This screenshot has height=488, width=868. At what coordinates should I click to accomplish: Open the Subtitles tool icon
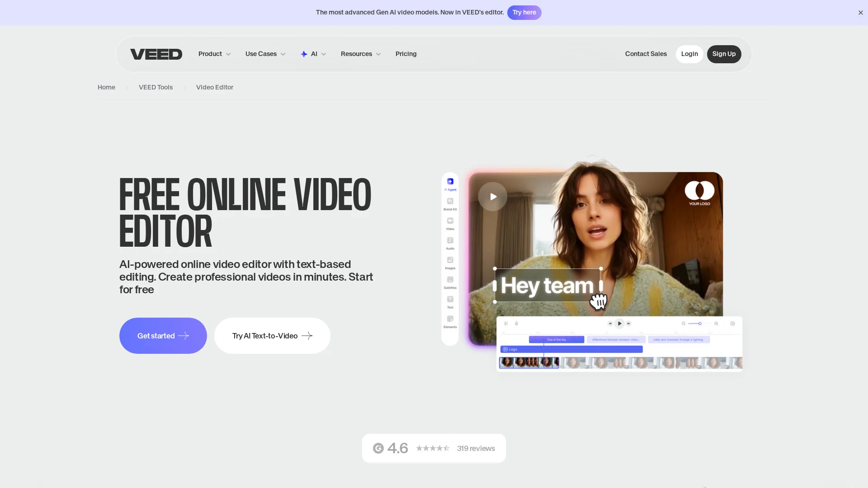click(x=450, y=280)
